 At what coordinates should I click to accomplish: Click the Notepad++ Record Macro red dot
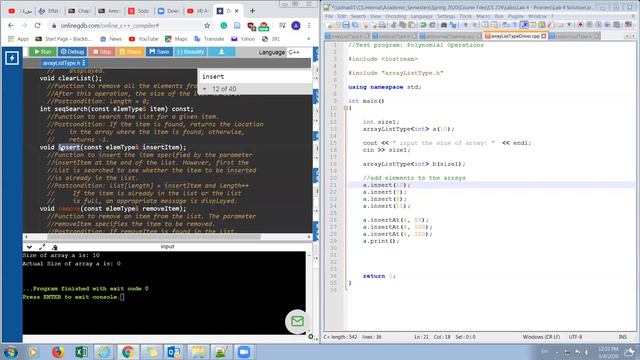tap(580, 25)
